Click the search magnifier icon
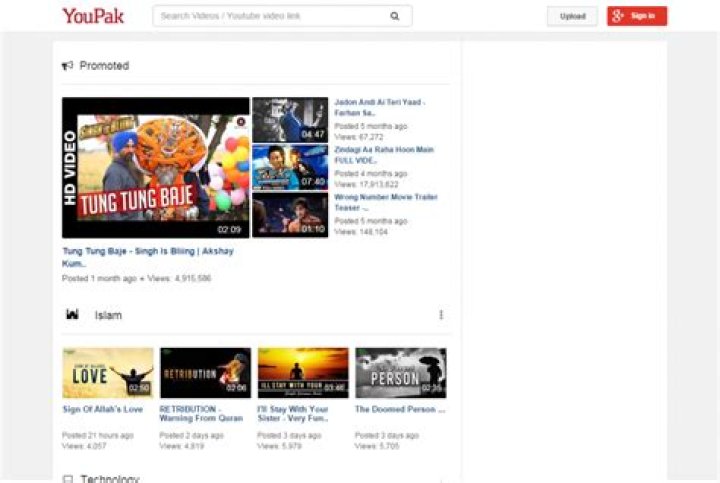The width and height of the screenshot is (720, 483). (x=394, y=16)
